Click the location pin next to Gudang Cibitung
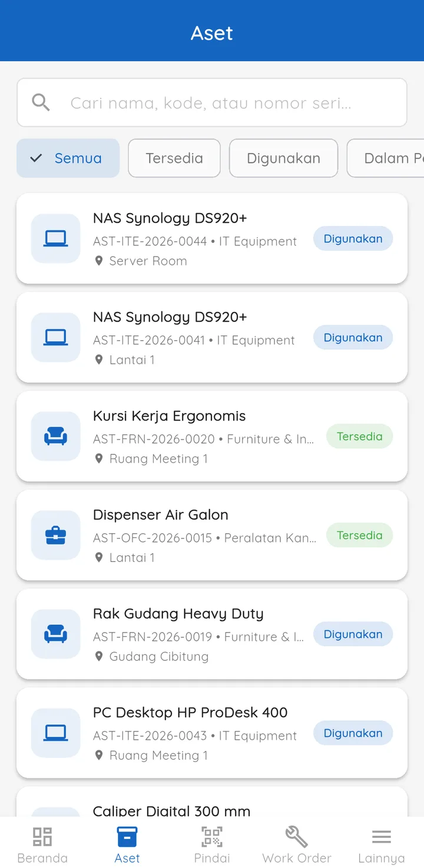The height and width of the screenshot is (868, 424). (x=99, y=656)
